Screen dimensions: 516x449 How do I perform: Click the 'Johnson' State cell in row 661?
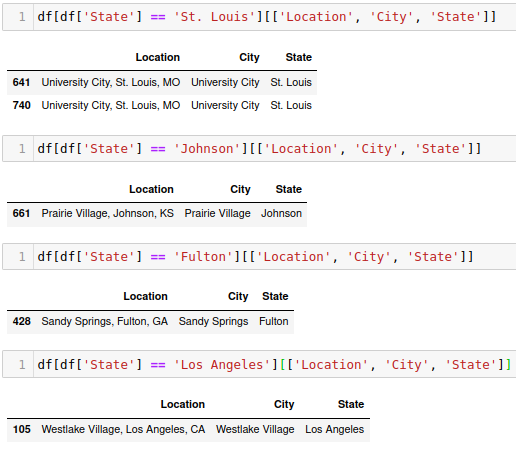pos(281,213)
